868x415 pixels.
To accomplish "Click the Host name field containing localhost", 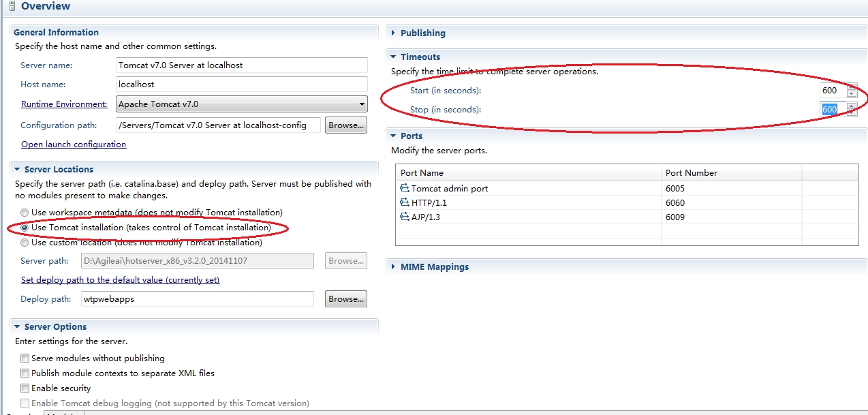I will 242,84.
